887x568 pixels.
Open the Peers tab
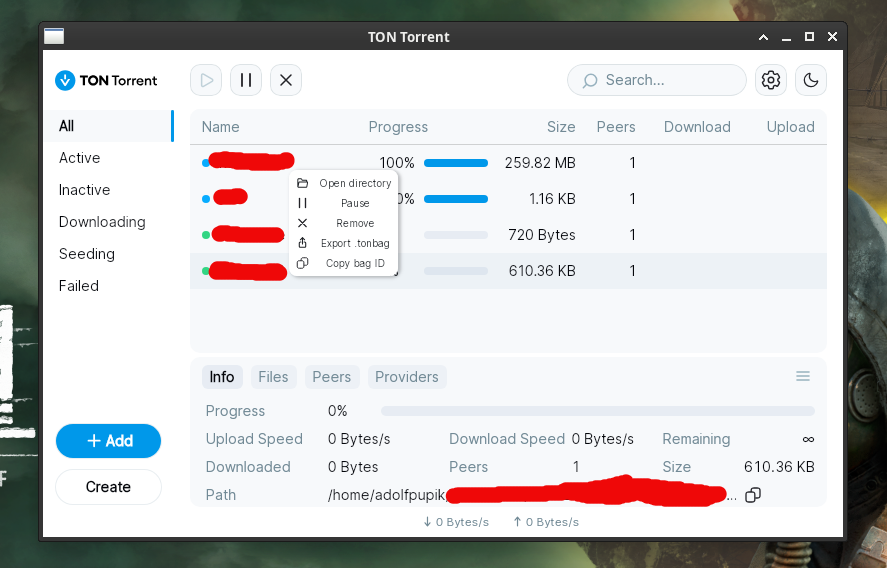(331, 377)
